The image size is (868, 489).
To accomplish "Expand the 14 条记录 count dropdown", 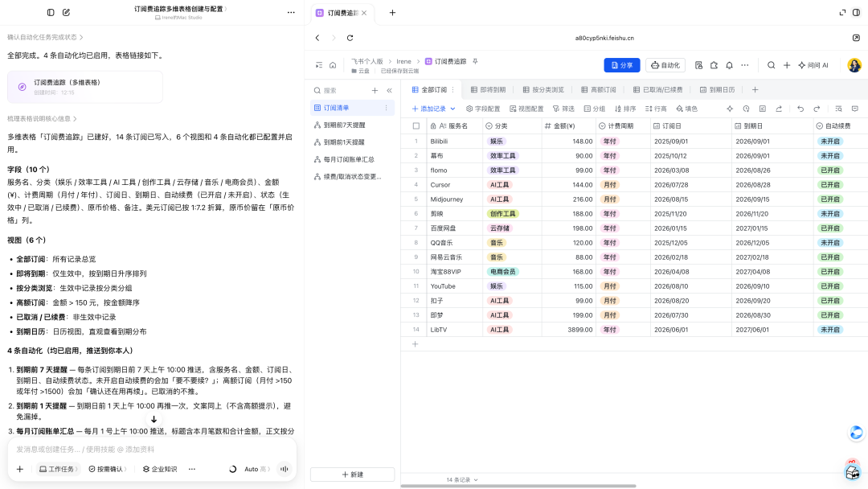I will pyautogui.click(x=476, y=480).
